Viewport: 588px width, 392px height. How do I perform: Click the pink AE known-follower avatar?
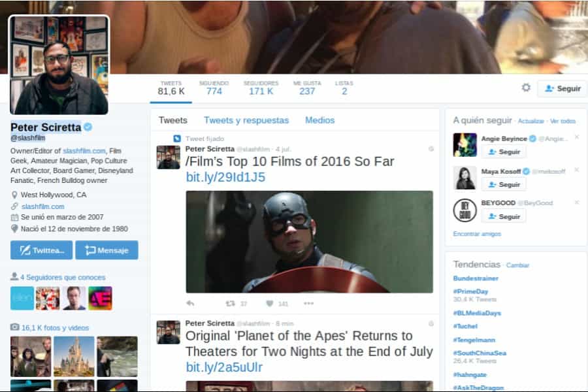click(100, 298)
